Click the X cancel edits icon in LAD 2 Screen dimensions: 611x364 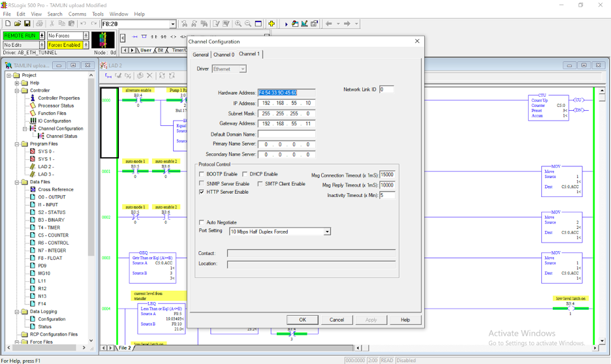149,76
